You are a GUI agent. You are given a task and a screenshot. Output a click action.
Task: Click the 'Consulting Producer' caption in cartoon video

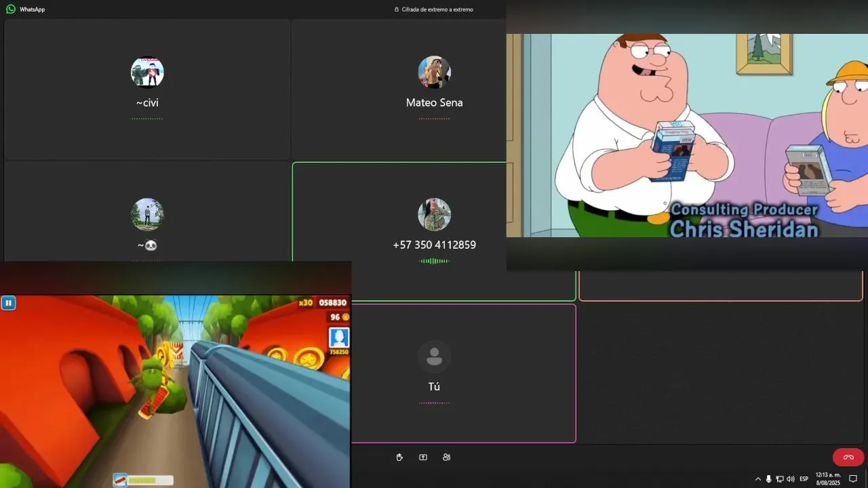pyautogui.click(x=744, y=210)
